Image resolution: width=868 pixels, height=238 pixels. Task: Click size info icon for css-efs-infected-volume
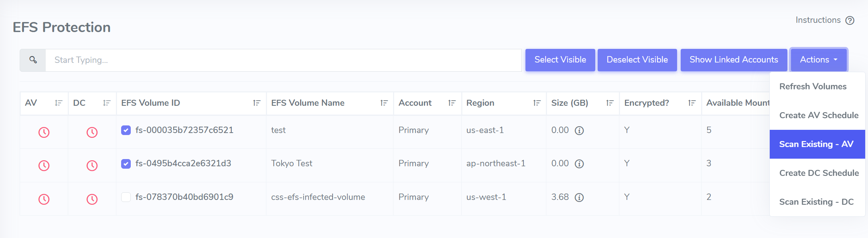pos(579,198)
